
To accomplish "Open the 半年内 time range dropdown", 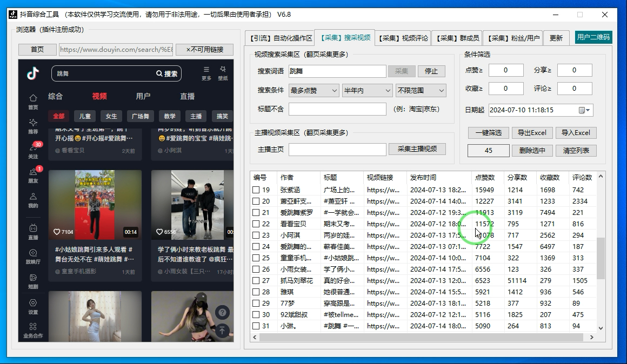I will 367,91.
